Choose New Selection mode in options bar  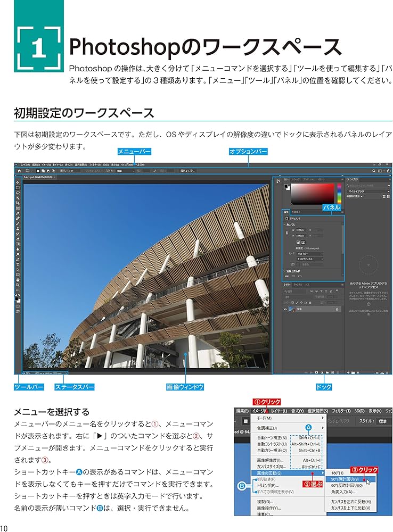[38, 171]
